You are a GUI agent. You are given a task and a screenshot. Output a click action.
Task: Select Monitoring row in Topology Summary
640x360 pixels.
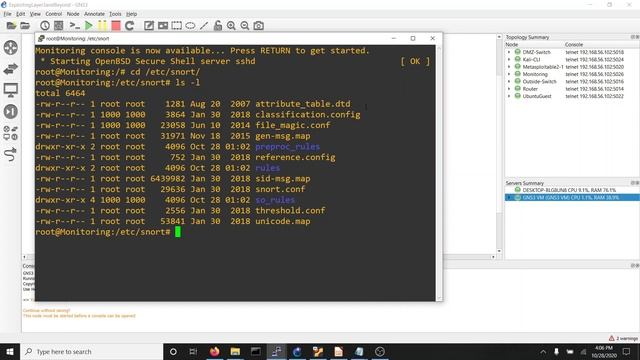[572, 74]
